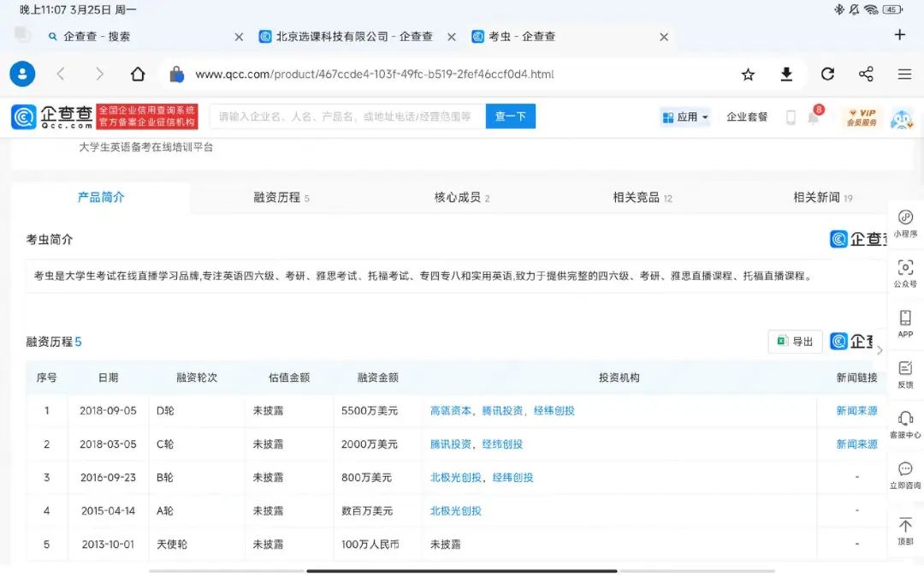Open 新闻来源 link for D轮
The width and height of the screenshot is (924, 578).
856,410
